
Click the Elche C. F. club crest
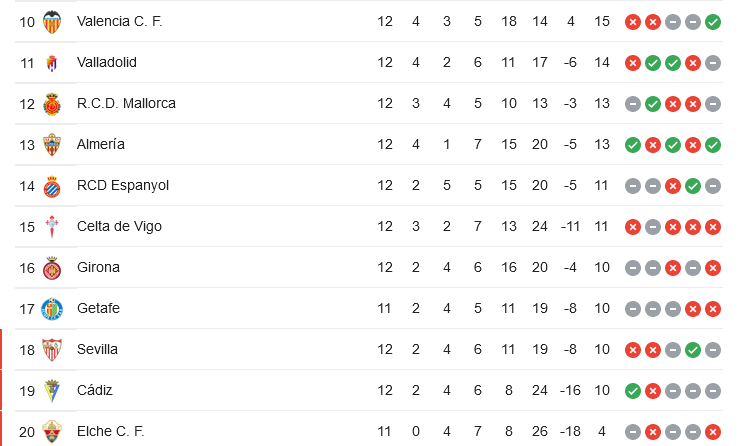(52, 431)
